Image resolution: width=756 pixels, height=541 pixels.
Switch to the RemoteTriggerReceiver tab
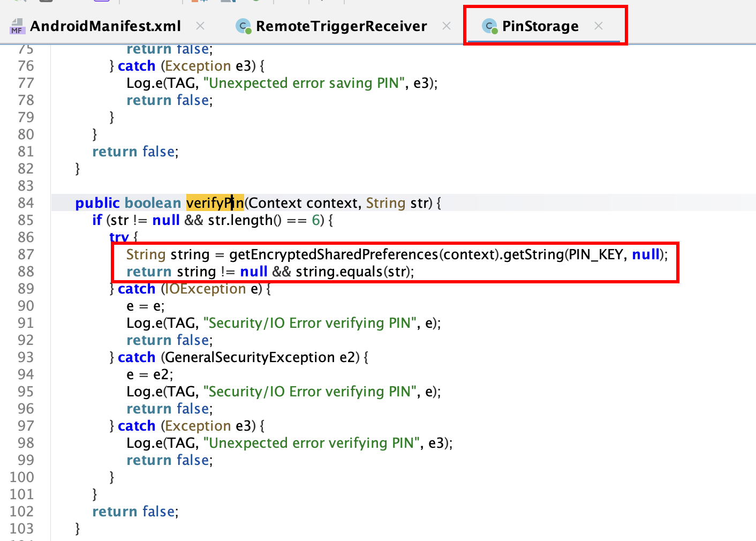coord(341,26)
